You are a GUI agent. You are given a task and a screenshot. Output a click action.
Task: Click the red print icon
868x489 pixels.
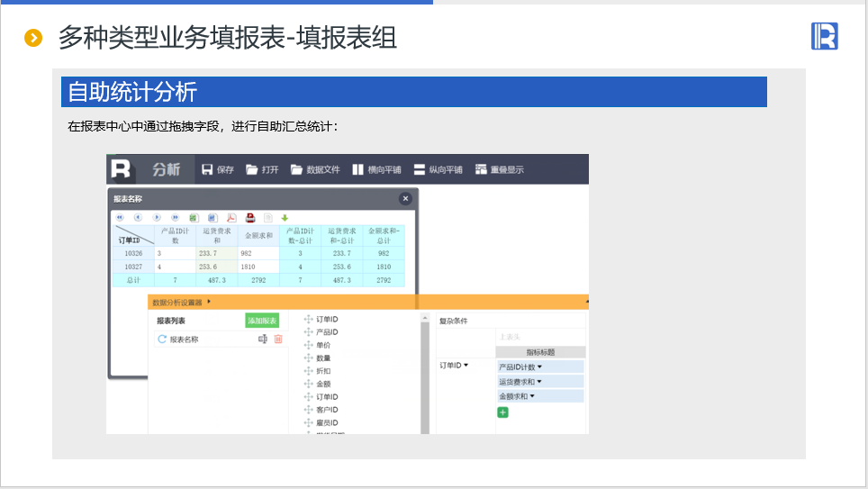tap(250, 217)
